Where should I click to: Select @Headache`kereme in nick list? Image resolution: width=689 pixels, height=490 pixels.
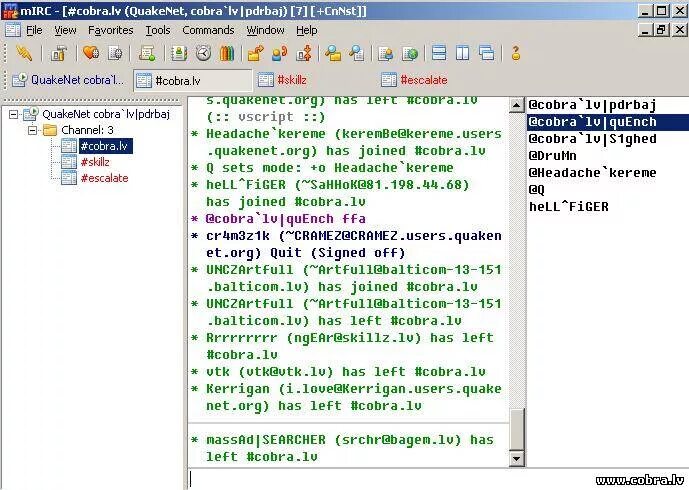coord(608,173)
